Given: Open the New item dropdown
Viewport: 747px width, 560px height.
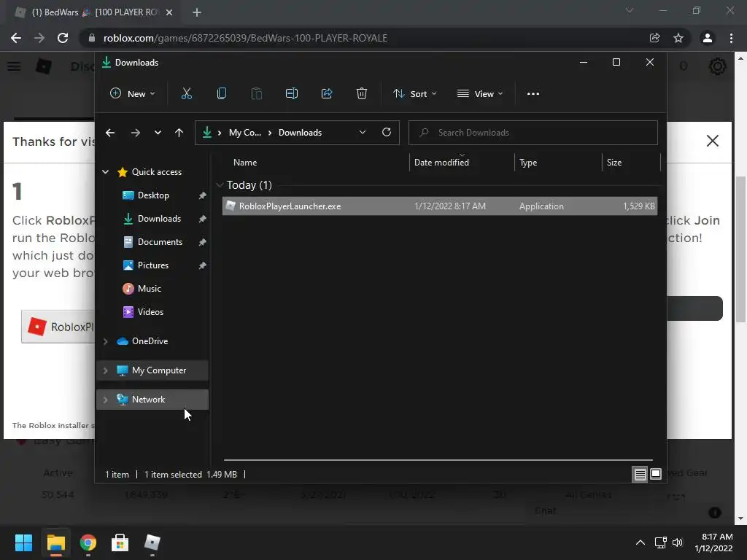Looking at the screenshot, I should pyautogui.click(x=133, y=94).
